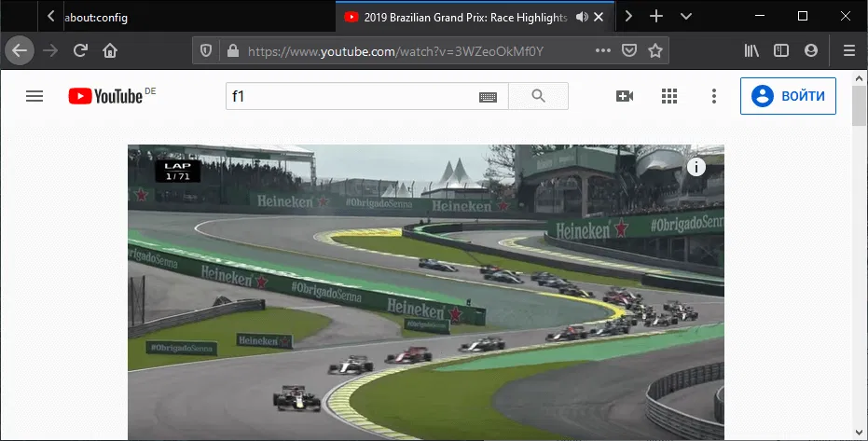The height and width of the screenshot is (441, 868).
Task: Toggle the Firefox sidebar view
Action: coord(781,51)
